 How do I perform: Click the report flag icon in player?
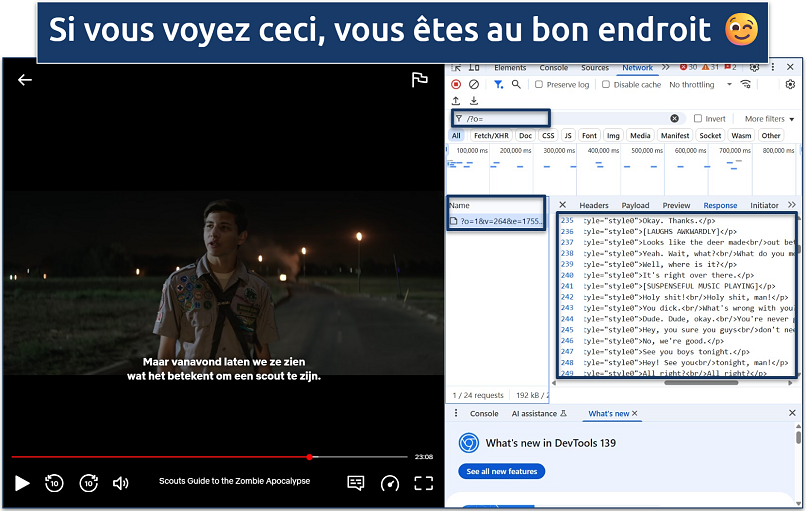420,80
